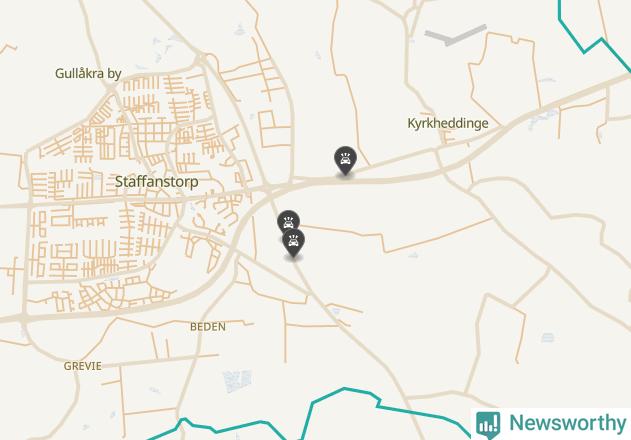Click the gray airstrip shape on the map
Image resolution: width=631 pixels, height=440 pixels.
pyautogui.click(x=456, y=35)
